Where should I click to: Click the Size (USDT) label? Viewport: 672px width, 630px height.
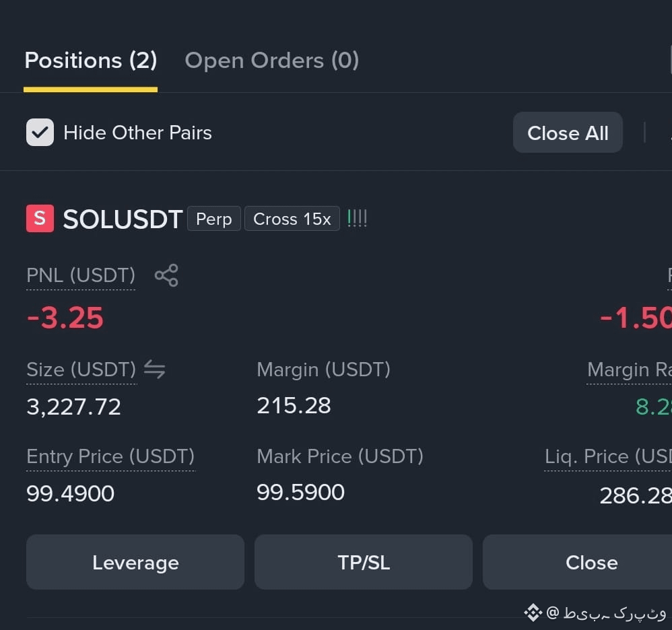click(x=81, y=370)
